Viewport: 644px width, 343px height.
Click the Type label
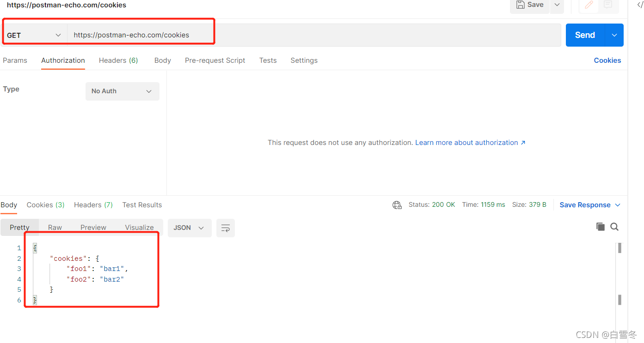11,89
